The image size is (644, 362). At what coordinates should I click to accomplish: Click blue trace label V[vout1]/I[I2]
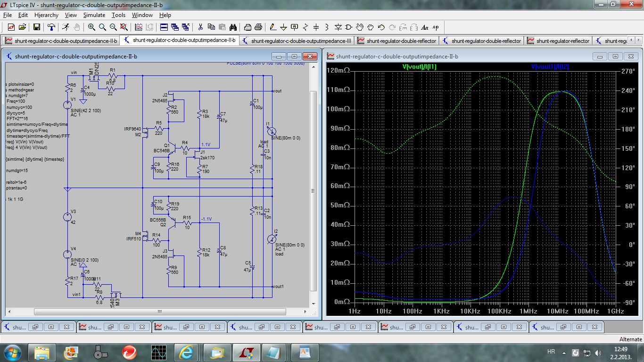coord(550,67)
